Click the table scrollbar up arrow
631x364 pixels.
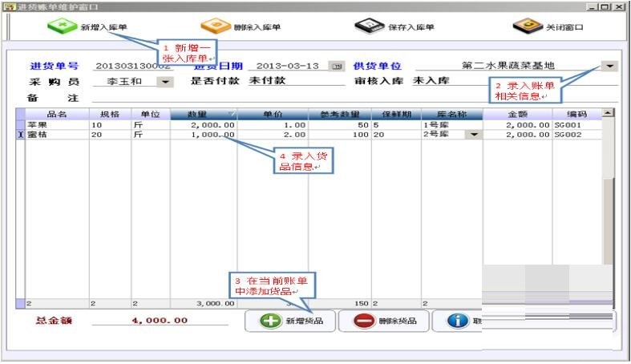pyautogui.click(x=608, y=113)
